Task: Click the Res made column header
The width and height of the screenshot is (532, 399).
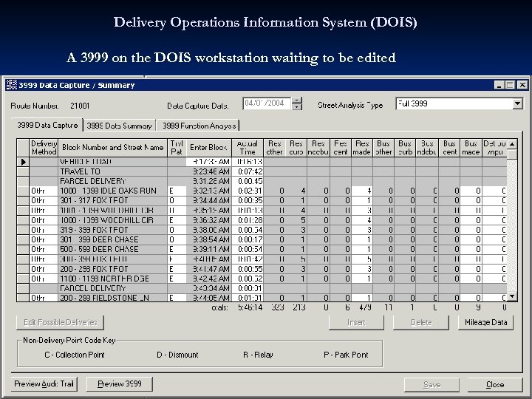Action: [361, 148]
